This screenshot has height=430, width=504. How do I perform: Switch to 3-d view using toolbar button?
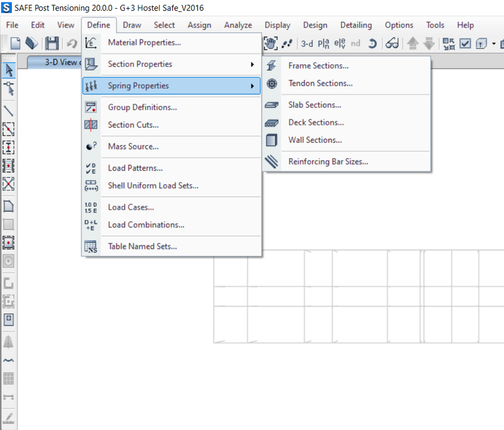pos(307,43)
